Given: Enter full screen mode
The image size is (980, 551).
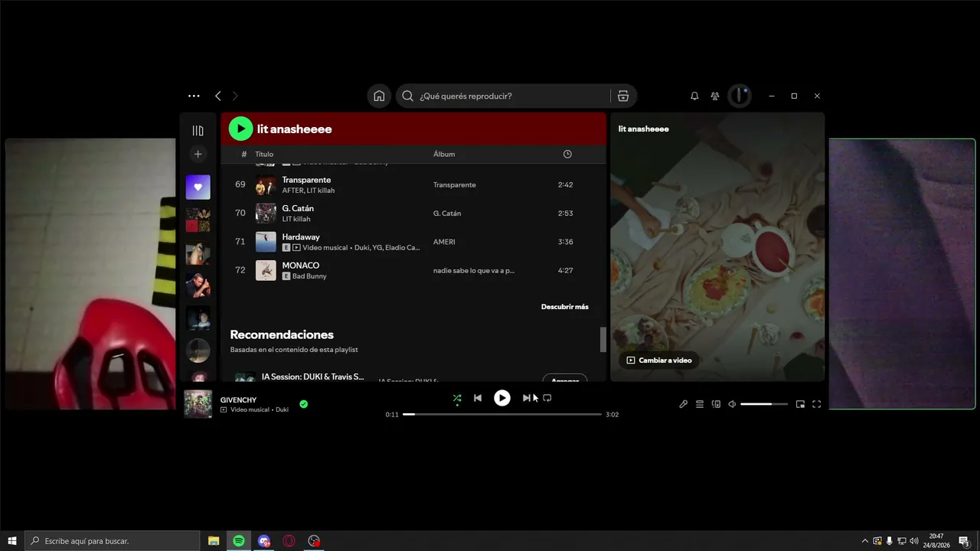Looking at the screenshot, I should [x=816, y=404].
